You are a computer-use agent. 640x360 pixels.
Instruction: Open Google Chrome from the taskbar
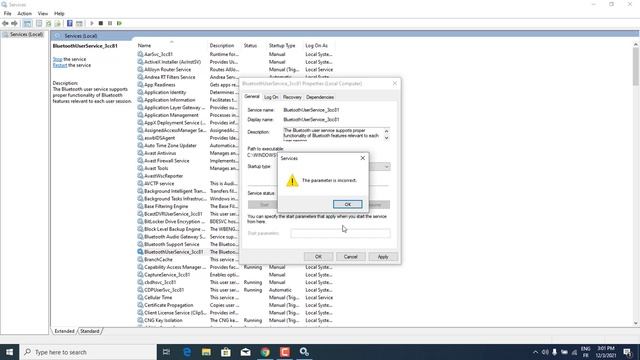click(x=265, y=352)
